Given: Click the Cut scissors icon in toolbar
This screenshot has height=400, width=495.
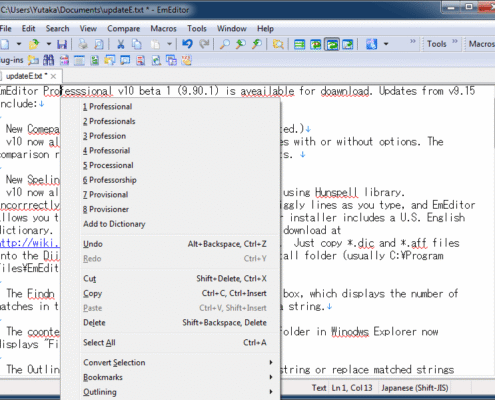Looking at the screenshot, I should [x=121, y=44].
